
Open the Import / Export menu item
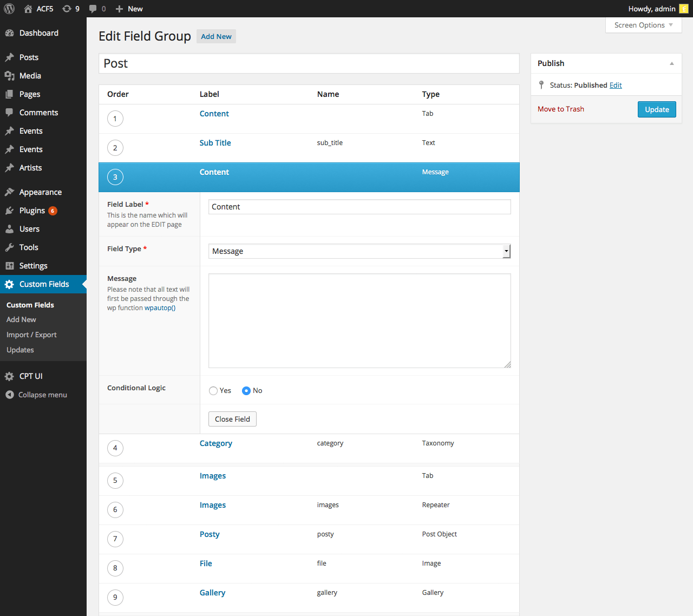[31, 335]
